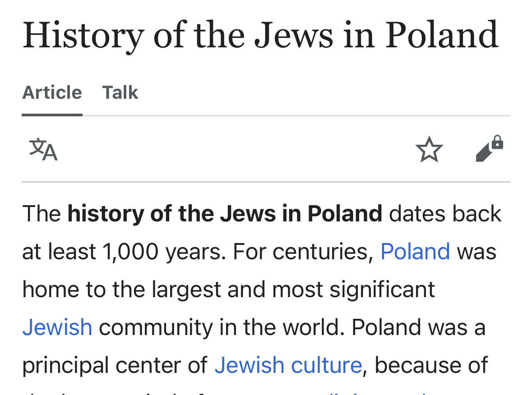Click the word "community" after Jewish link
This screenshot has width=532, height=395.
[x=155, y=327]
